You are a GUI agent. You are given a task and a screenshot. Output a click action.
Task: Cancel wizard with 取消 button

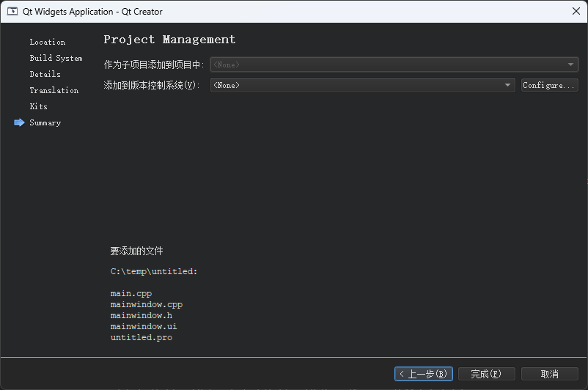click(x=549, y=374)
